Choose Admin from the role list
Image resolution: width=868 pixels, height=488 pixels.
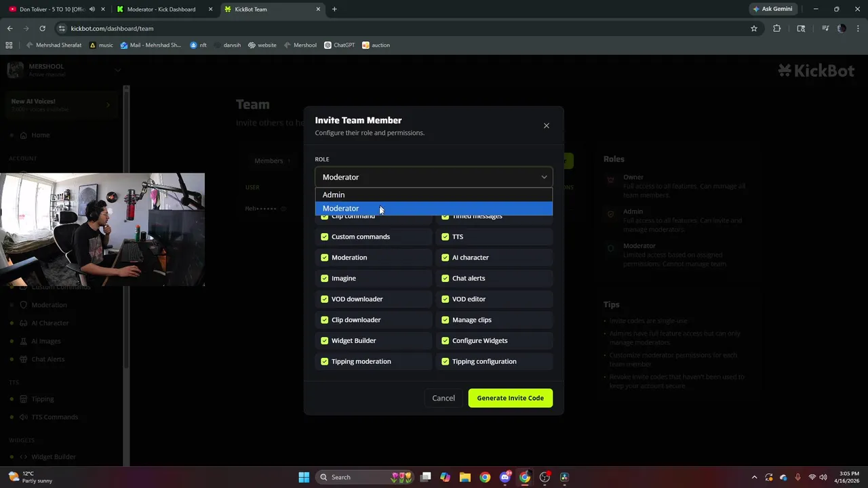[434, 195]
